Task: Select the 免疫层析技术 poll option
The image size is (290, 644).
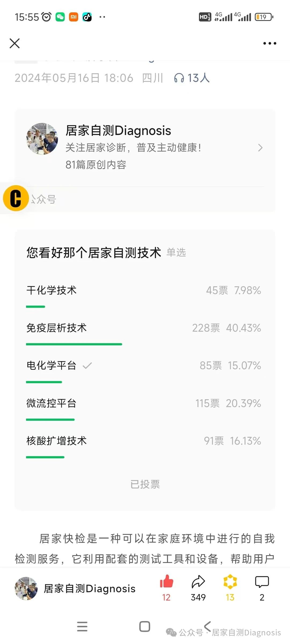Action: pos(57,328)
